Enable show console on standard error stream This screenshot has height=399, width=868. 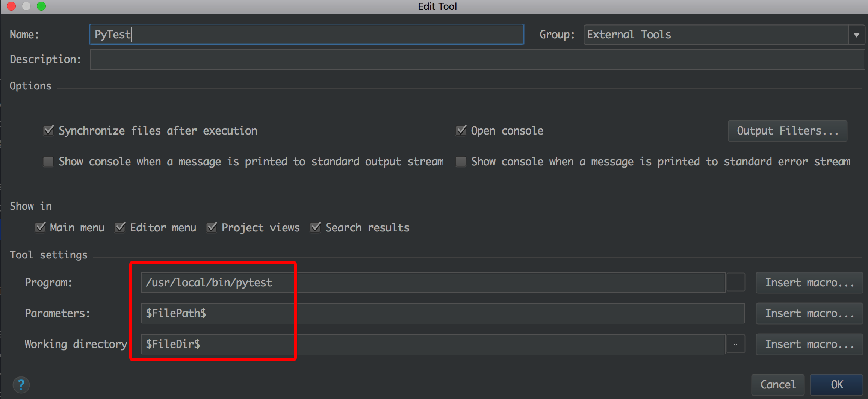coord(460,161)
